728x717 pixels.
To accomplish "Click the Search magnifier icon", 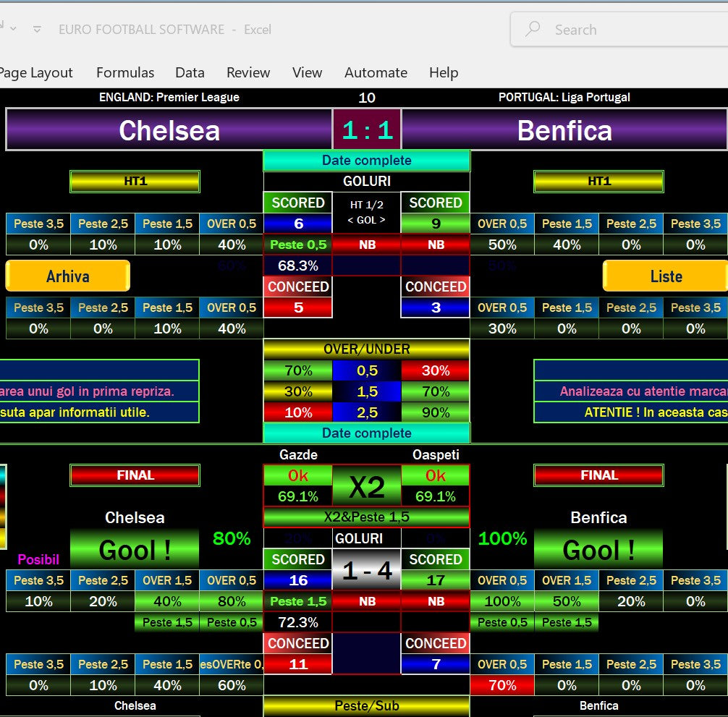I will pos(533,28).
